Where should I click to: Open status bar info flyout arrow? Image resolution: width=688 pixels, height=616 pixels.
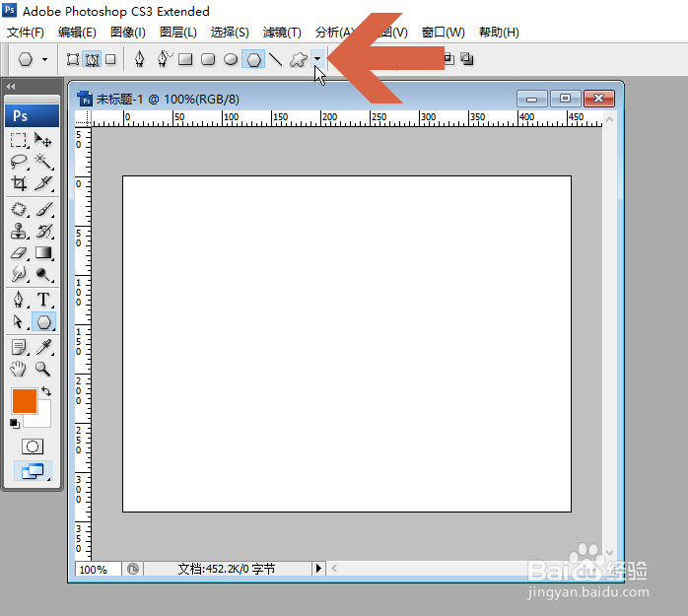point(319,568)
